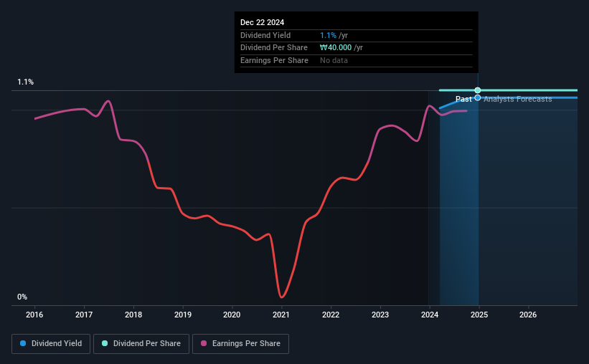Click the Dec 22 2024 tooltip date
Image resolution: width=589 pixels, height=364 pixels.
tap(262, 22)
